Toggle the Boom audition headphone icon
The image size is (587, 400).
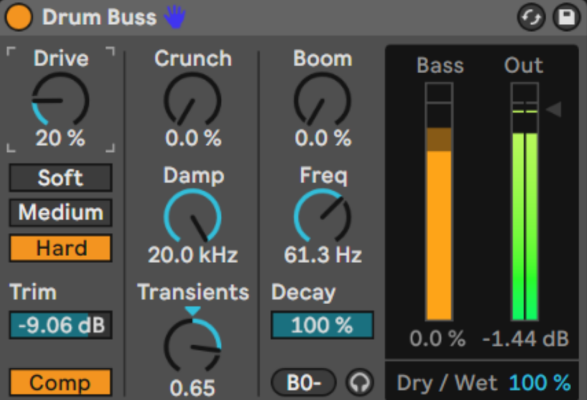(x=360, y=382)
